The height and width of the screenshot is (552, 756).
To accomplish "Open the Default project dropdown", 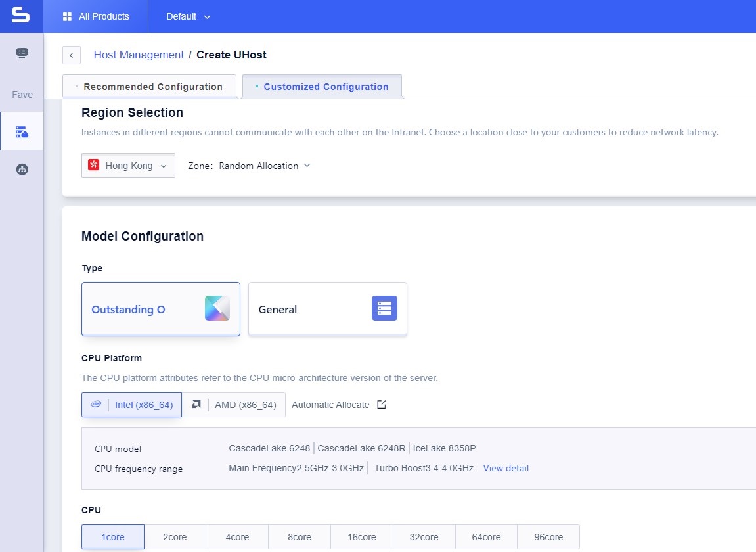I will [187, 16].
